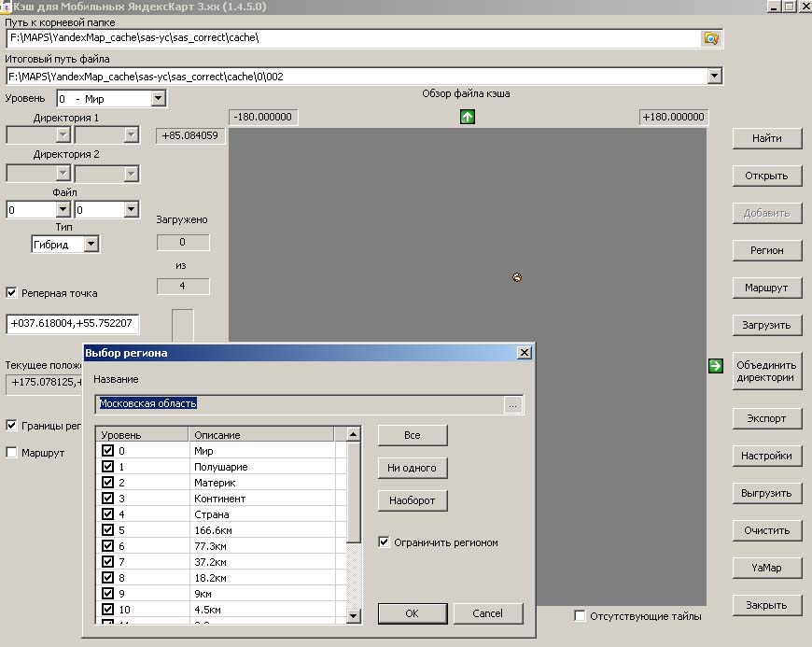Screen dimensions: 812x647
Task: Click the green up arrow above map
Action: coord(468,117)
